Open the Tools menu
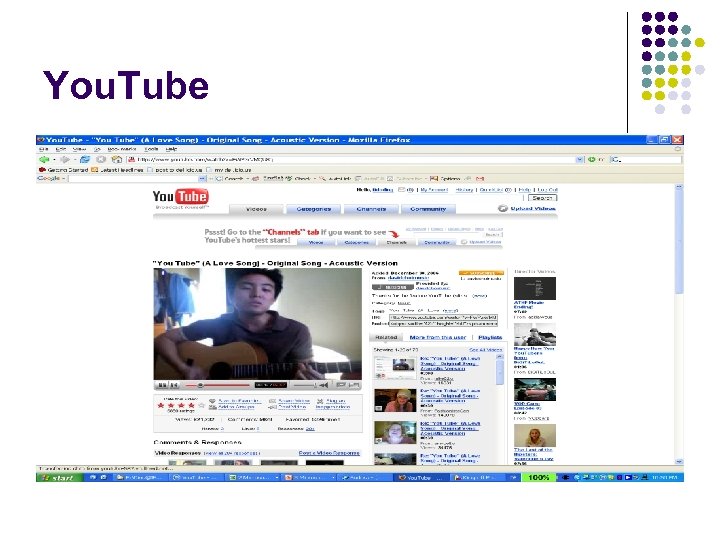720x540 pixels. pos(151,149)
